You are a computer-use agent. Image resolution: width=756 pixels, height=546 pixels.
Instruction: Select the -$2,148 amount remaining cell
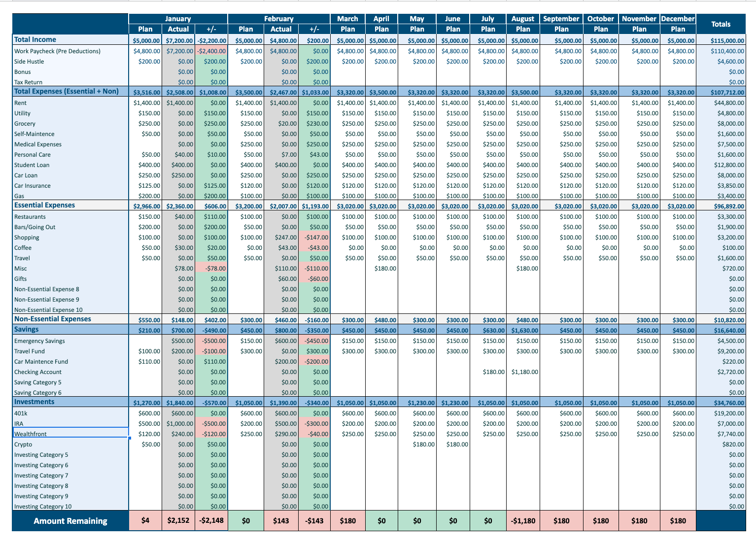[x=211, y=520]
